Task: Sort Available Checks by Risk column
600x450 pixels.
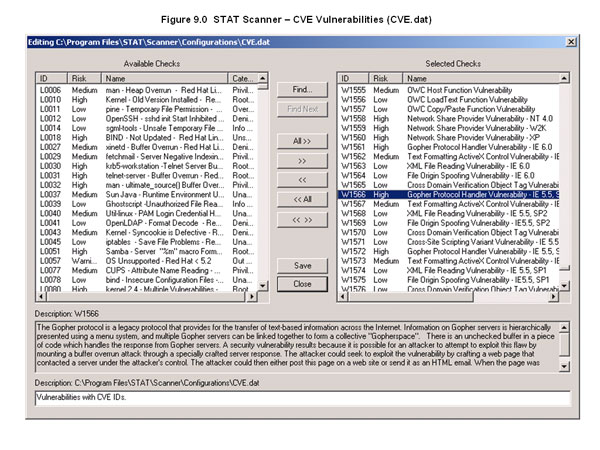Action: [84, 78]
